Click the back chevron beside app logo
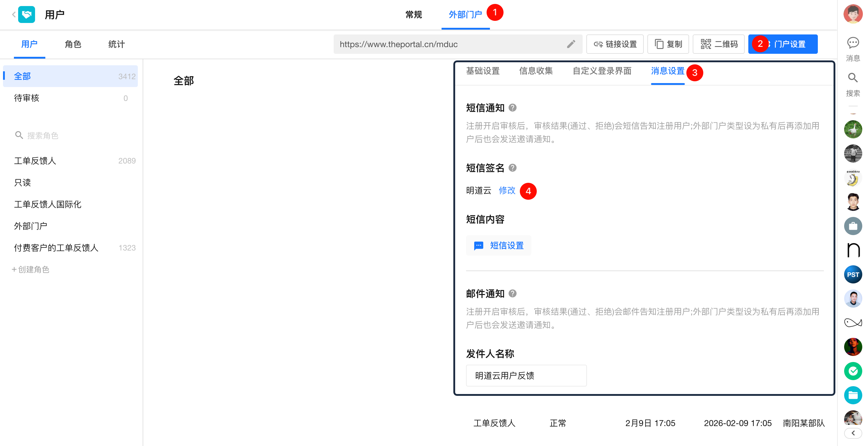The width and height of the screenshot is (868, 446). pyautogui.click(x=14, y=15)
